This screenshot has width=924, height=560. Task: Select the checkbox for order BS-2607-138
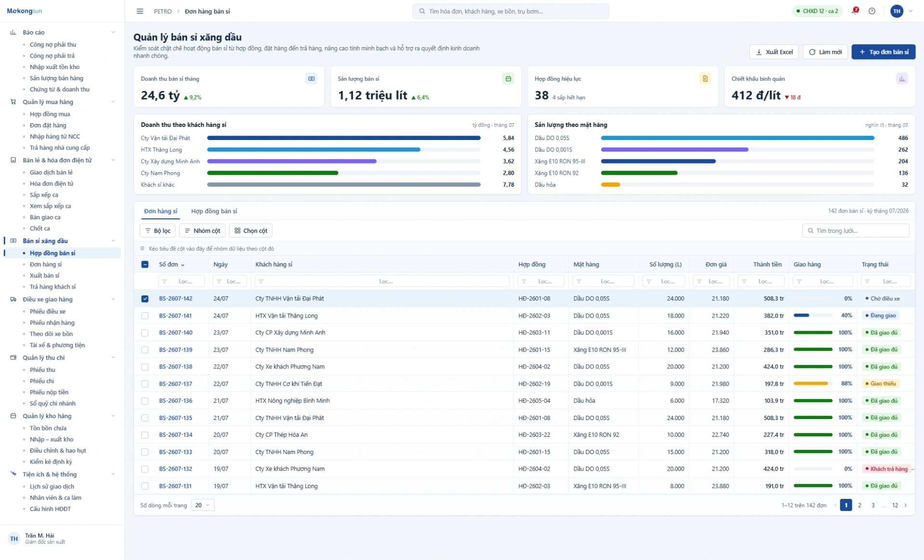[x=145, y=367]
